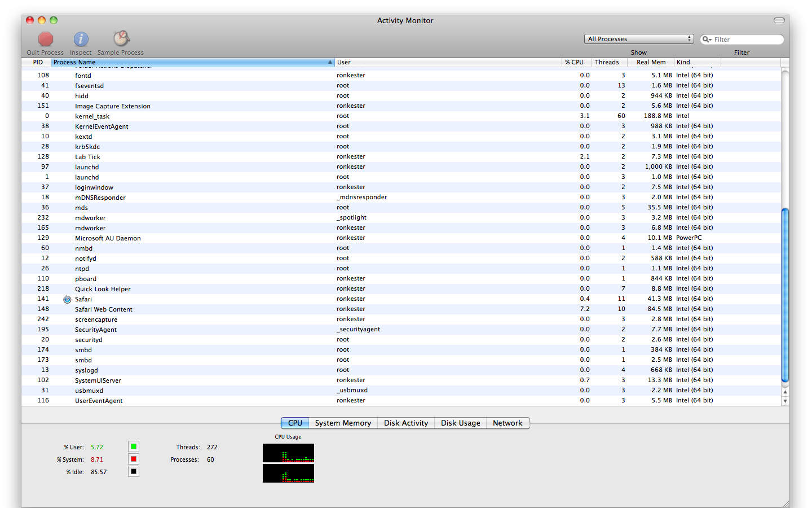The height and width of the screenshot is (508, 812).
Task: Click the PowerPC kind entry
Action: click(x=689, y=238)
